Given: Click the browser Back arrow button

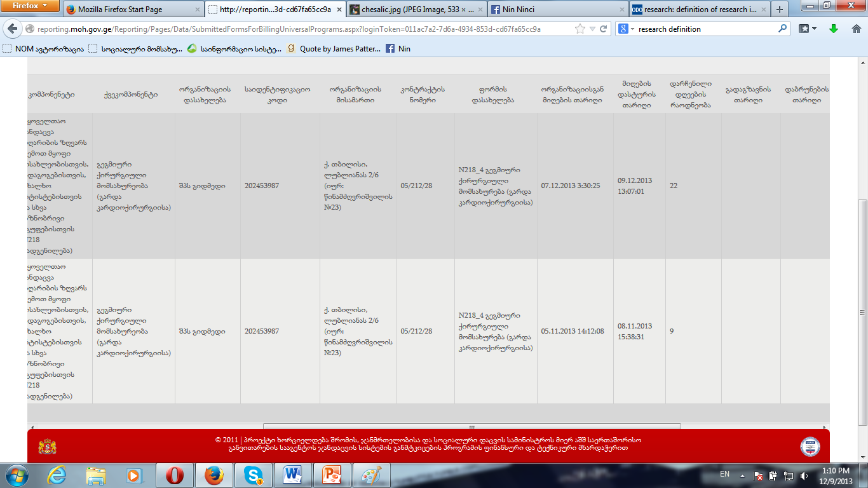Looking at the screenshot, I should pos(12,29).
